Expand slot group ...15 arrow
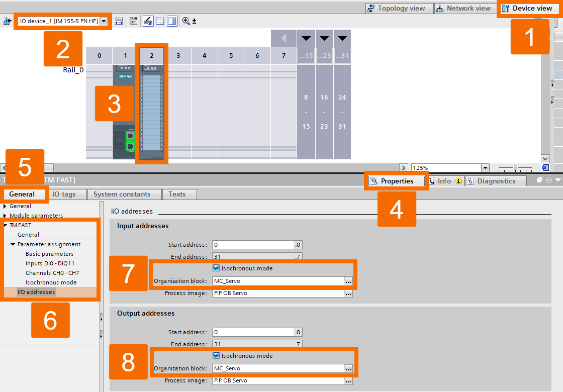This screenshot has height=392, width=563. pyautogui.click(x=306, y=38)
